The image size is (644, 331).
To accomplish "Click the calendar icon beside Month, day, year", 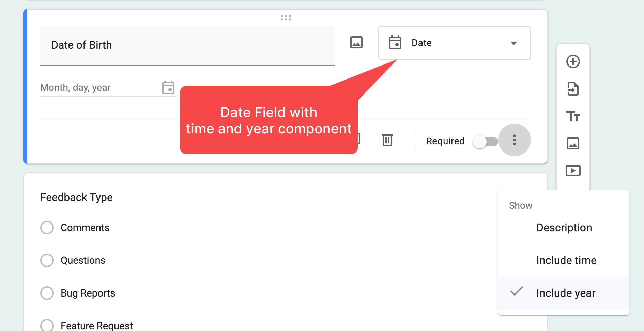I will (x=168, y=88).
